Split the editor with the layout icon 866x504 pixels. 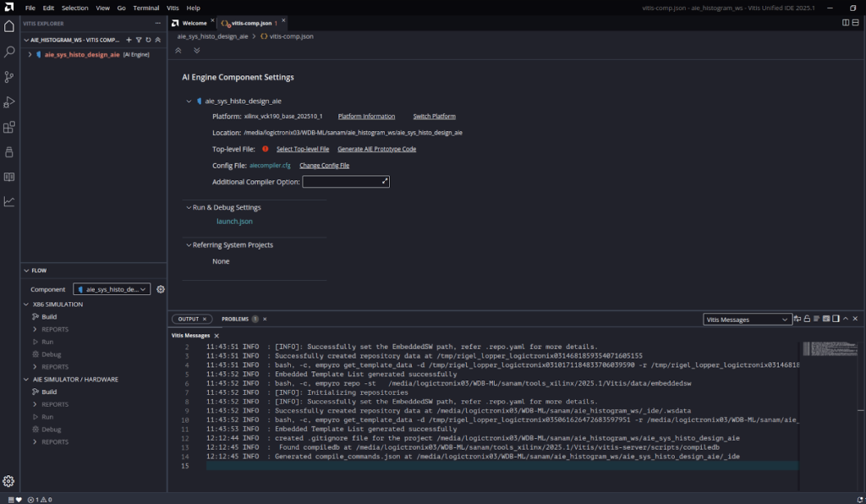(846, 23)
